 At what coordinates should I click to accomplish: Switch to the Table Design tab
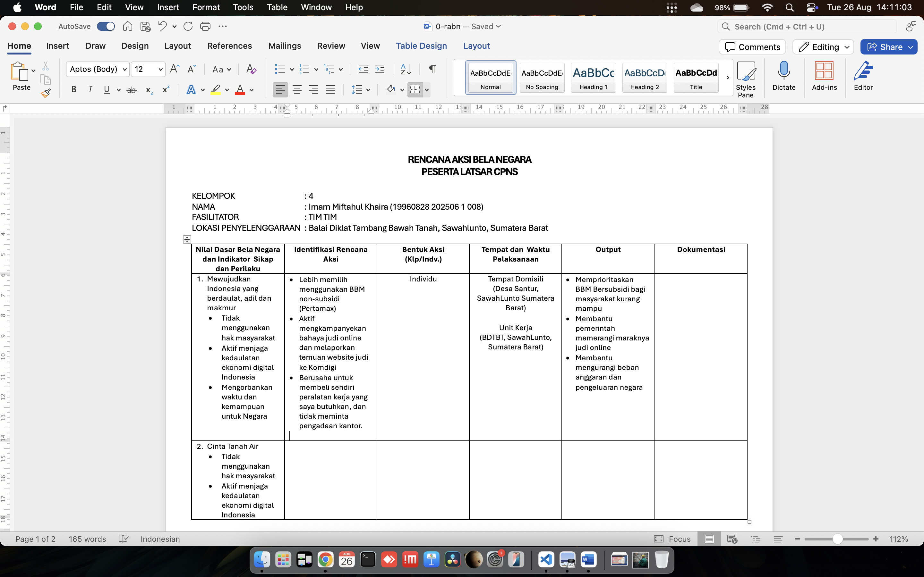(421, 46)
